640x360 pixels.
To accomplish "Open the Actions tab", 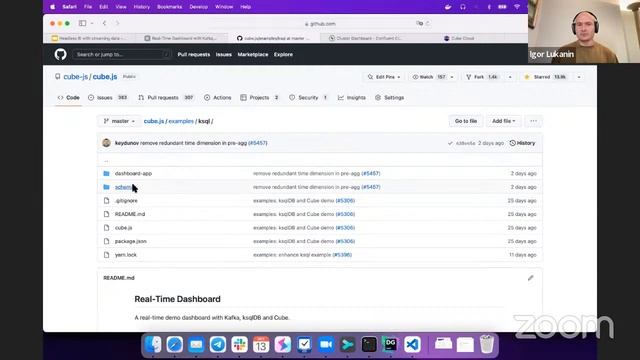I will [218, 98].
